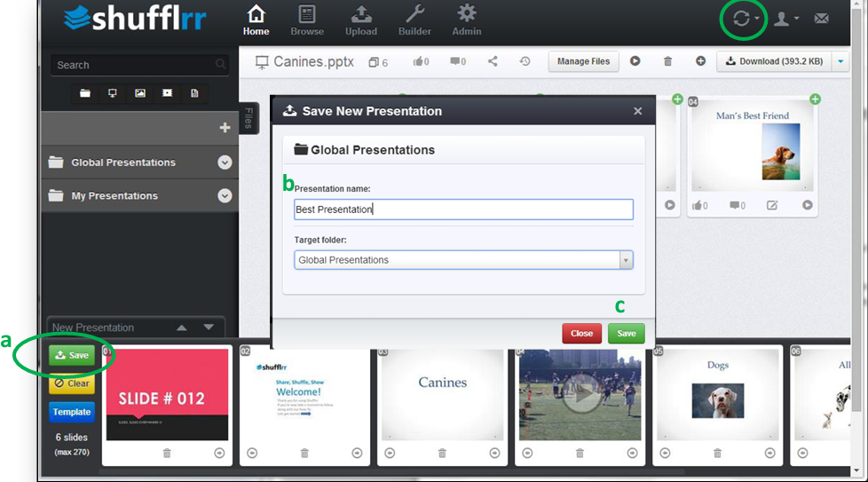868x482 pixels.
Task: Click Download (393.2 KB) button
Action: tap(775, 61)
